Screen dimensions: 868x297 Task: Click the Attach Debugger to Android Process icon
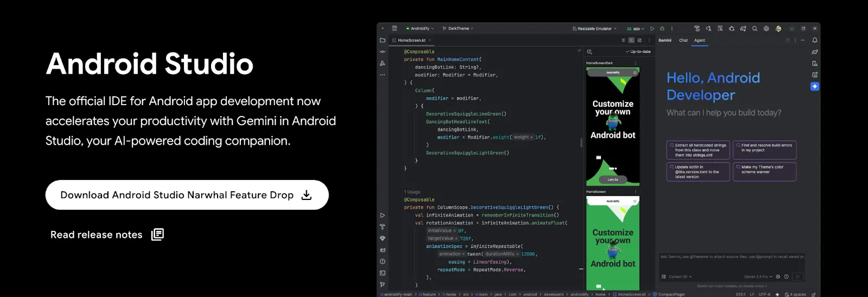click(731, 29)
